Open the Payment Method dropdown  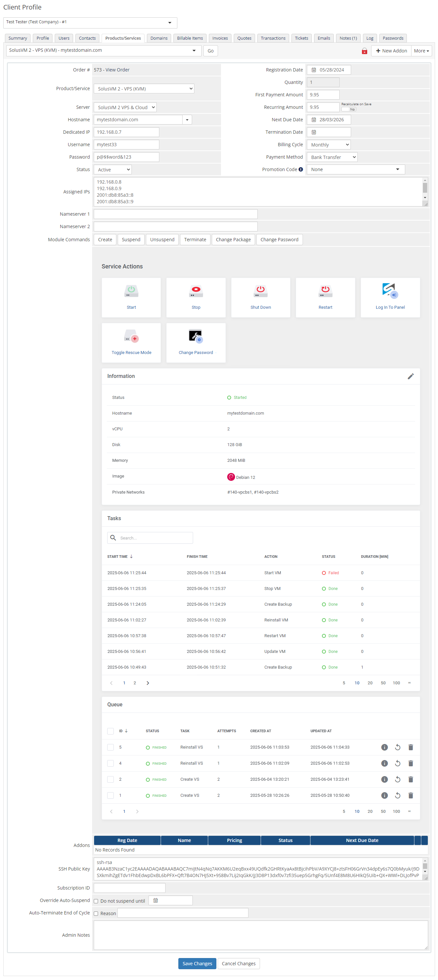[332, 157]
